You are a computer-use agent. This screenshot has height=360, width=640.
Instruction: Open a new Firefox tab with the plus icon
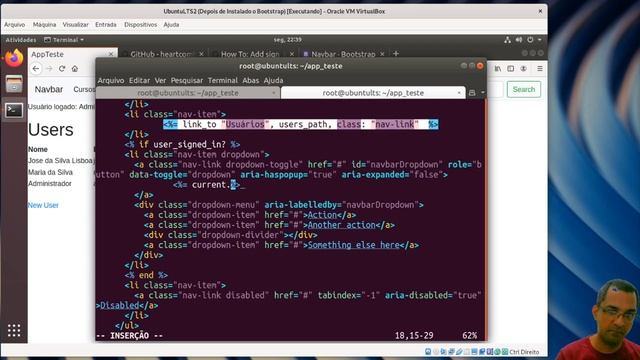(396, 53)
